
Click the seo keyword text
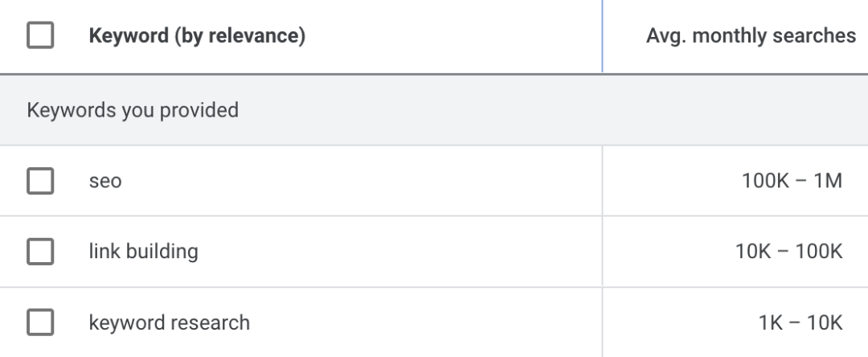tap(105, 182)
